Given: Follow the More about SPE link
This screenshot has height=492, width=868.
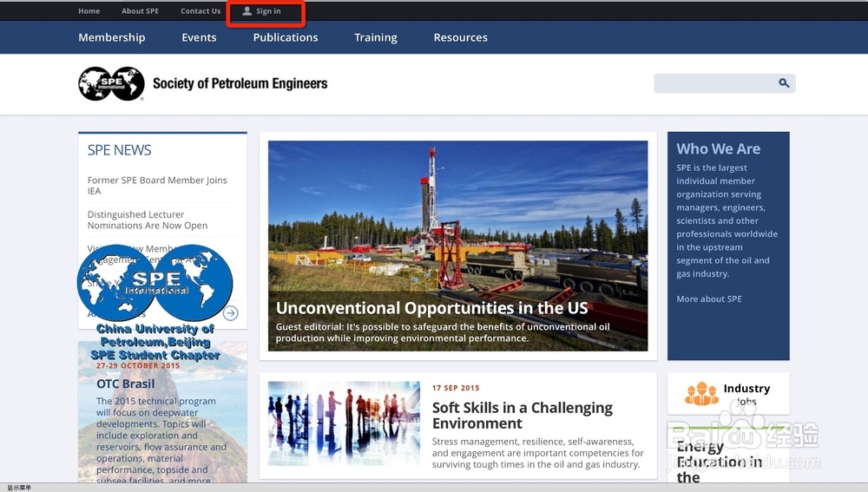Looking at the screenshot, I should (x=709, y=298).
